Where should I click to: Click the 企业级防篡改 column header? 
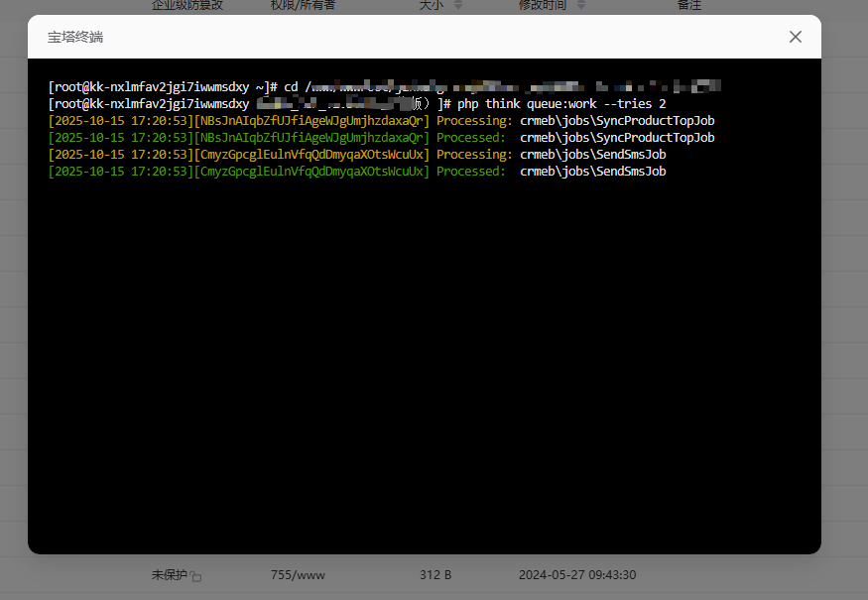point(187,5)
